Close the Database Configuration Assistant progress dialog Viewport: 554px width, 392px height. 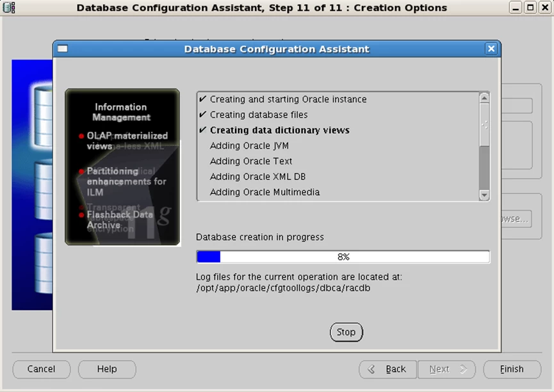(491, 49)
